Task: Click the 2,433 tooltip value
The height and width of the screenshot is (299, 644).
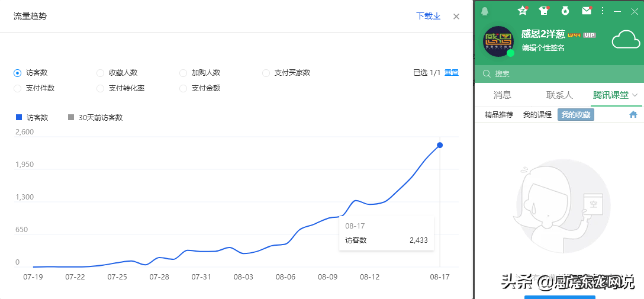Action: (418, 240)
